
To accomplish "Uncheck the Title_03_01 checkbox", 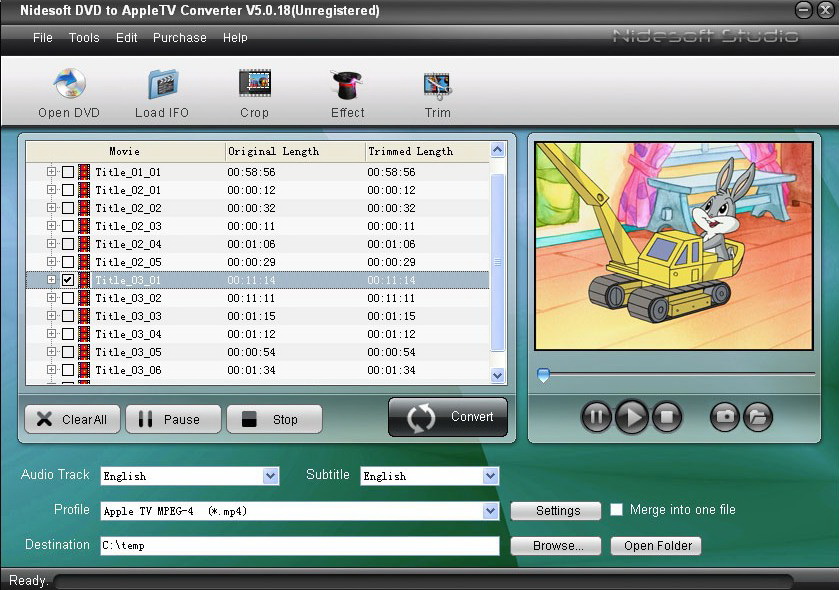I will 68,280.
